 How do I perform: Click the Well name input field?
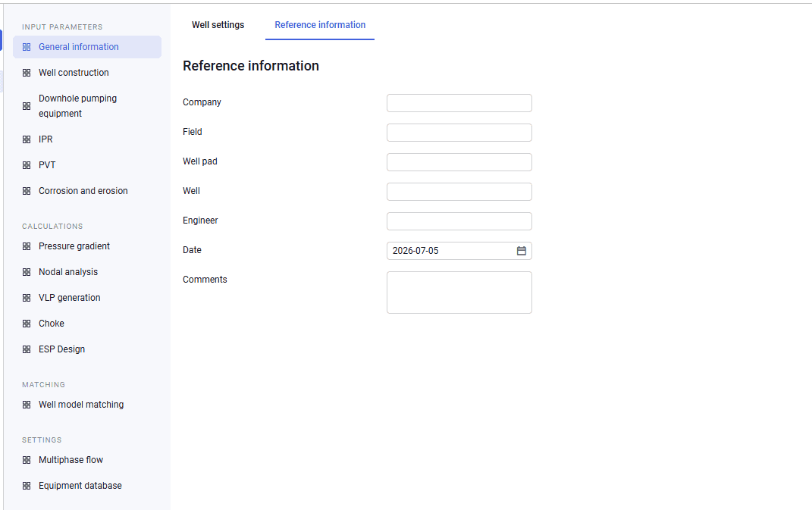coord(459,192)
